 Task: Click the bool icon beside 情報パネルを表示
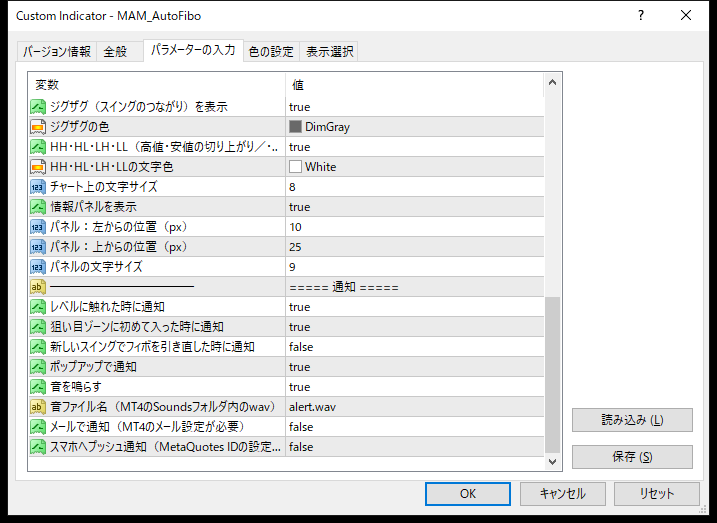pos(38,207)
